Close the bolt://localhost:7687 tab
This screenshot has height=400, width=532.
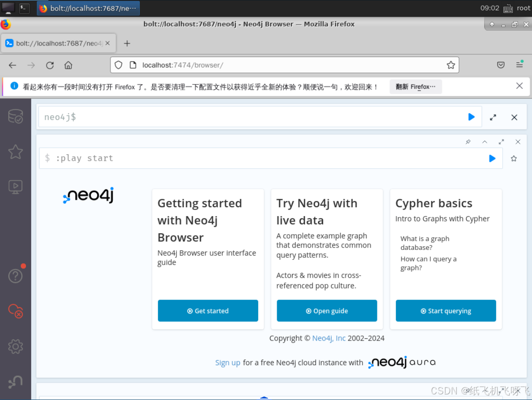click(108, 43)
